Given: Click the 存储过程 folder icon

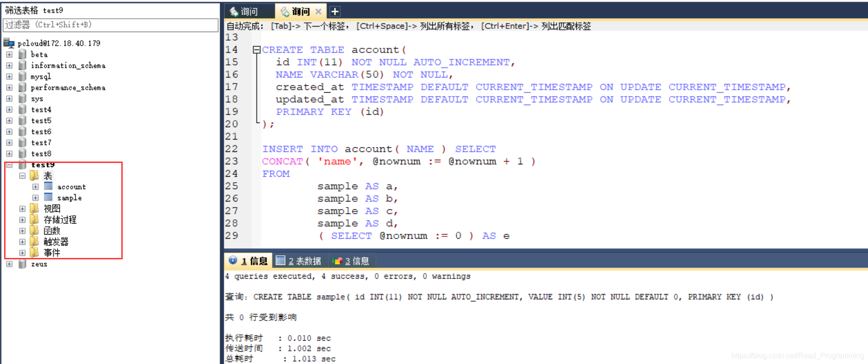Looking at the screenshot, I should [34, 219].
